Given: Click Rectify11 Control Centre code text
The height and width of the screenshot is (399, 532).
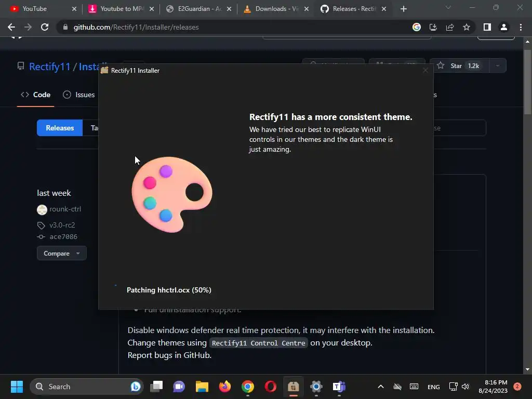Looking at the screenshot, I should tap(259, 343).
